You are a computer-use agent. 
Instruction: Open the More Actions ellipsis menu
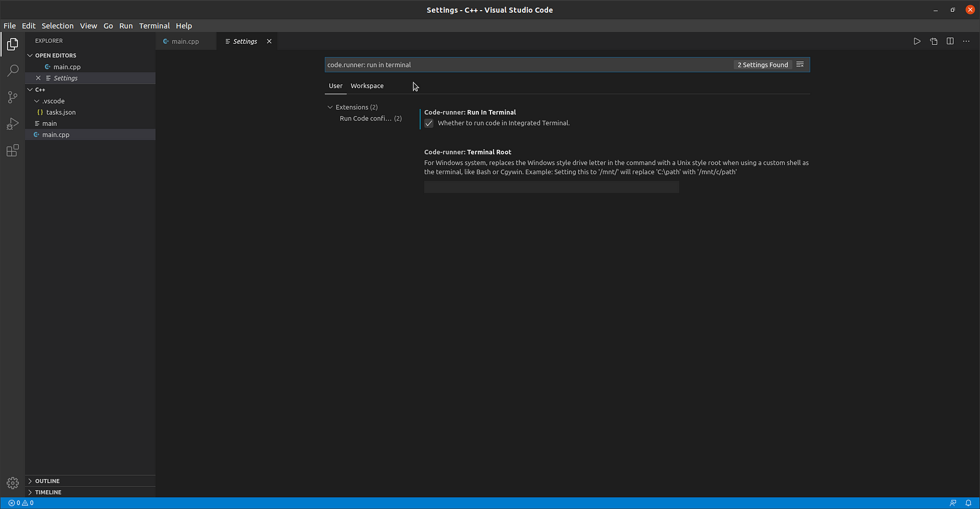[966, 41]
